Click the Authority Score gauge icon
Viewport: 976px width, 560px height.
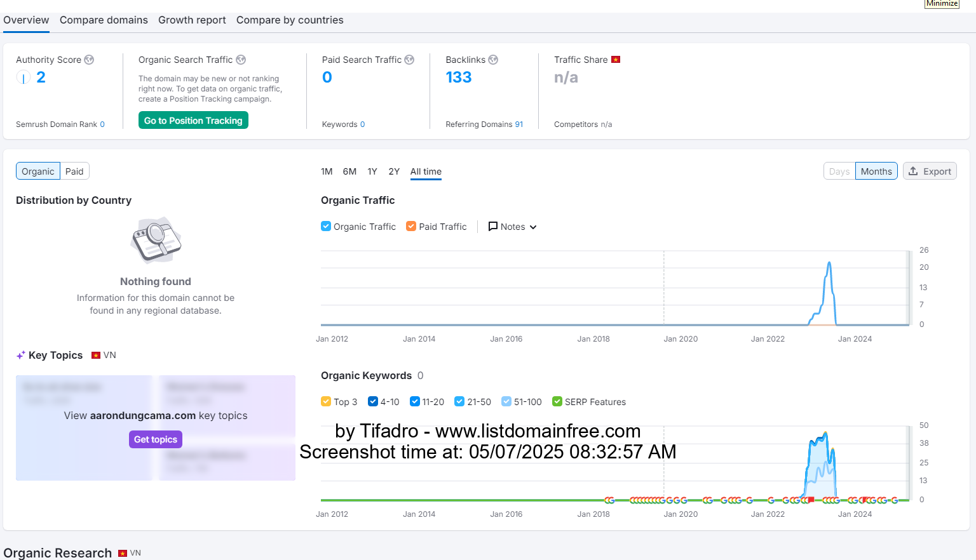(x=23, y=77)
